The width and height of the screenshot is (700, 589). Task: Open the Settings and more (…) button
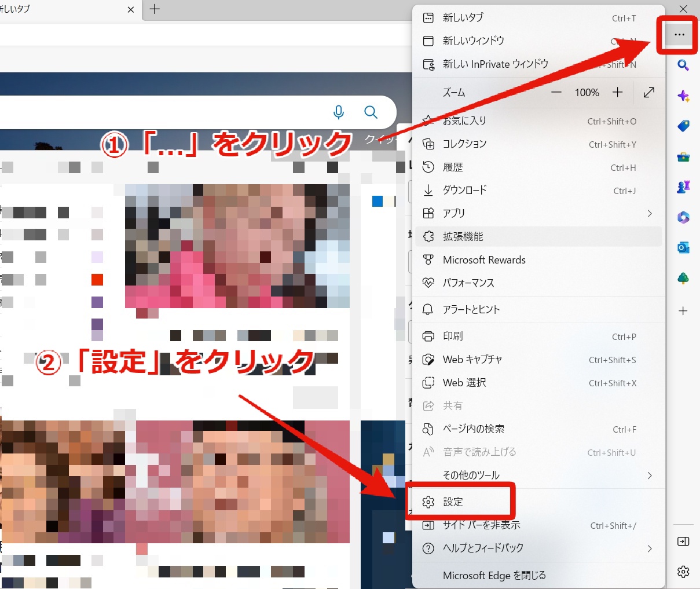[x=679, y=35]
